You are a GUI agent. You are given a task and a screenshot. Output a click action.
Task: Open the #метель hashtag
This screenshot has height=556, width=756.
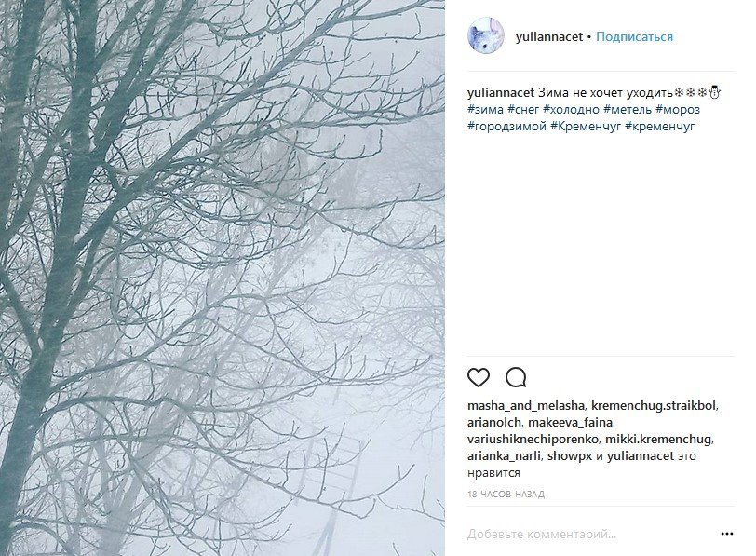click(x=628, y=110)
